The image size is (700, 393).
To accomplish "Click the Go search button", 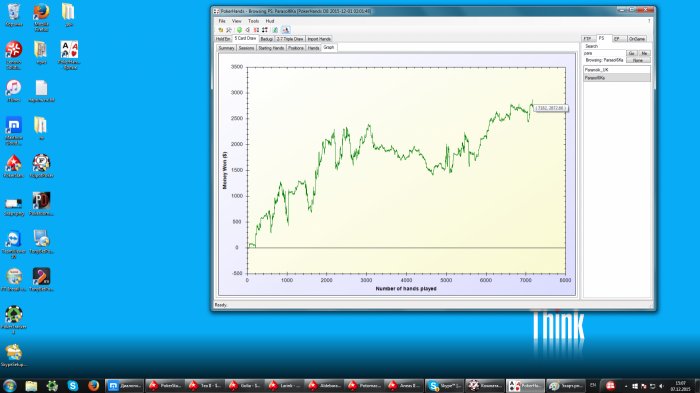I will [632, 53].
